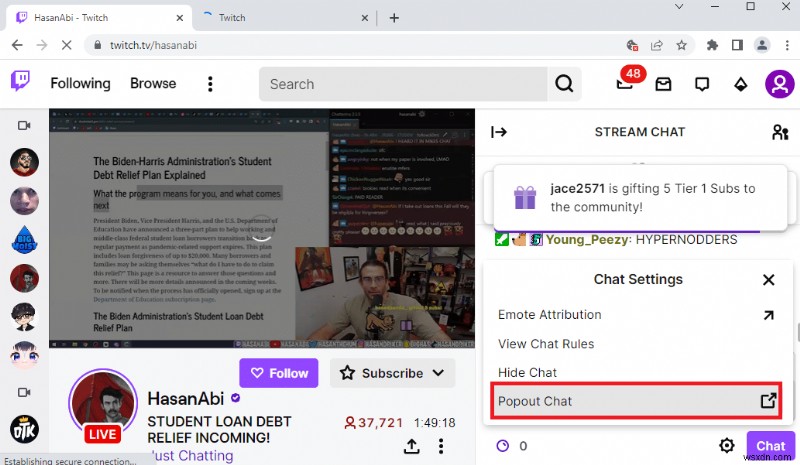Collapse stream chat with the arrow icon
800x465 pixels.
[x=498, y=132]
